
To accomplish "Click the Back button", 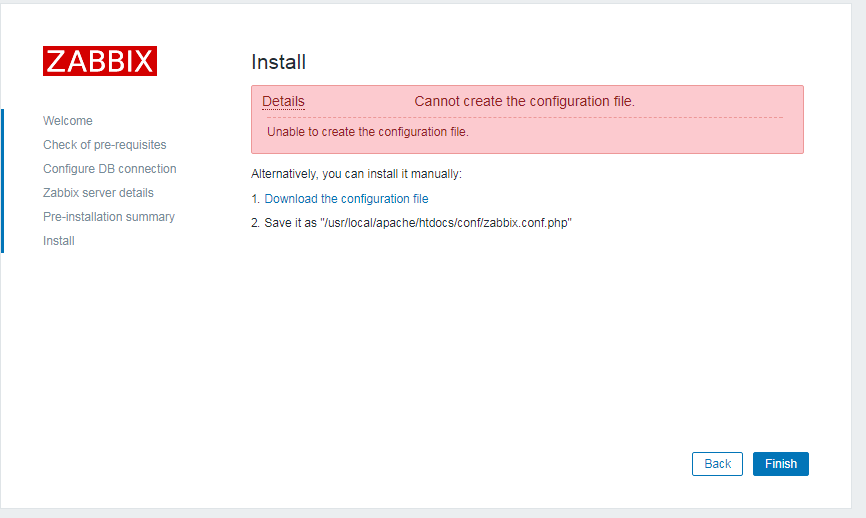I will [717, 464].
